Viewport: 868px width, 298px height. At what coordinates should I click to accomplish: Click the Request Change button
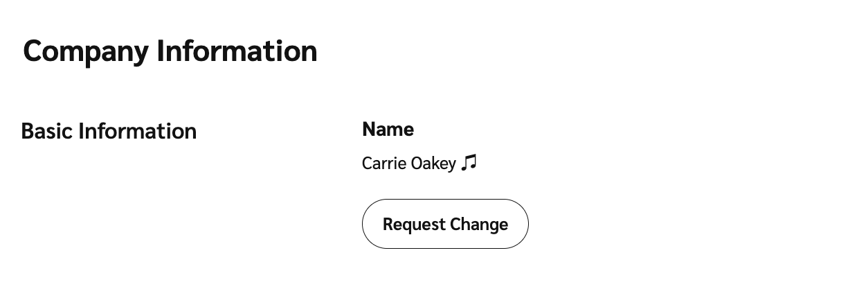[x=445, y=224]
